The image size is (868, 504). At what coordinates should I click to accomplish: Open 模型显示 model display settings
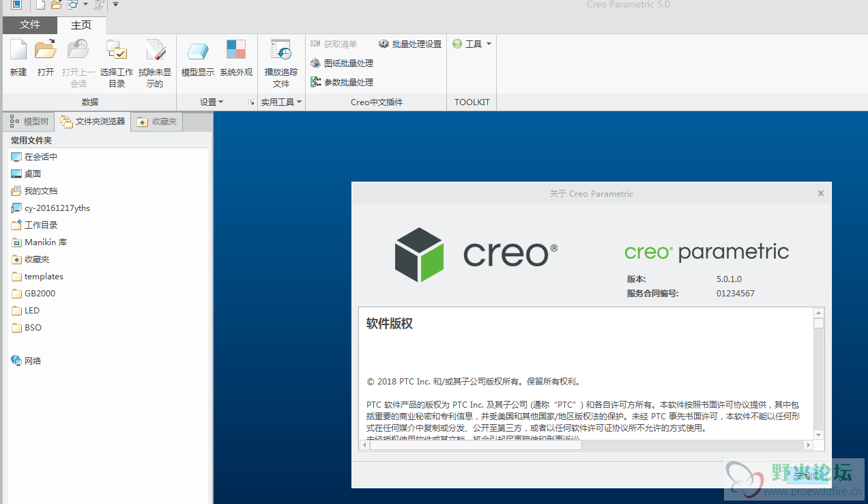pyautogui.click(x=198, y=57)
